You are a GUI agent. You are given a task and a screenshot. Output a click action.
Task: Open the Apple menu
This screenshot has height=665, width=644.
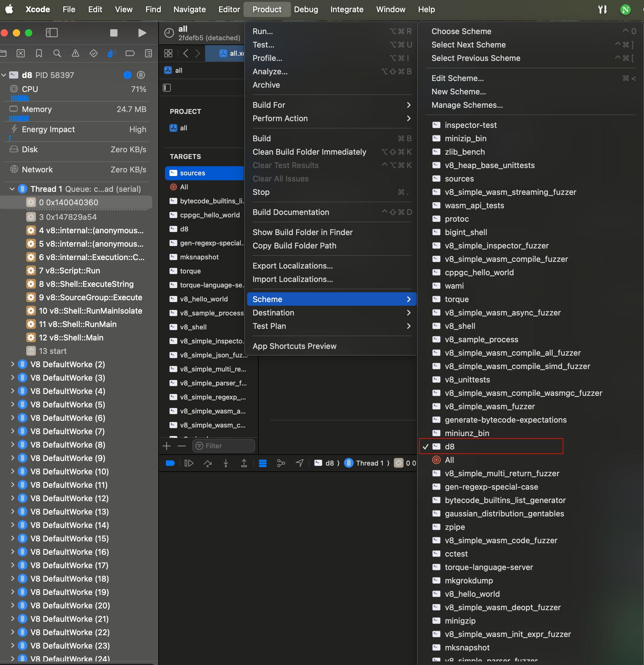(x=9, y=9)
